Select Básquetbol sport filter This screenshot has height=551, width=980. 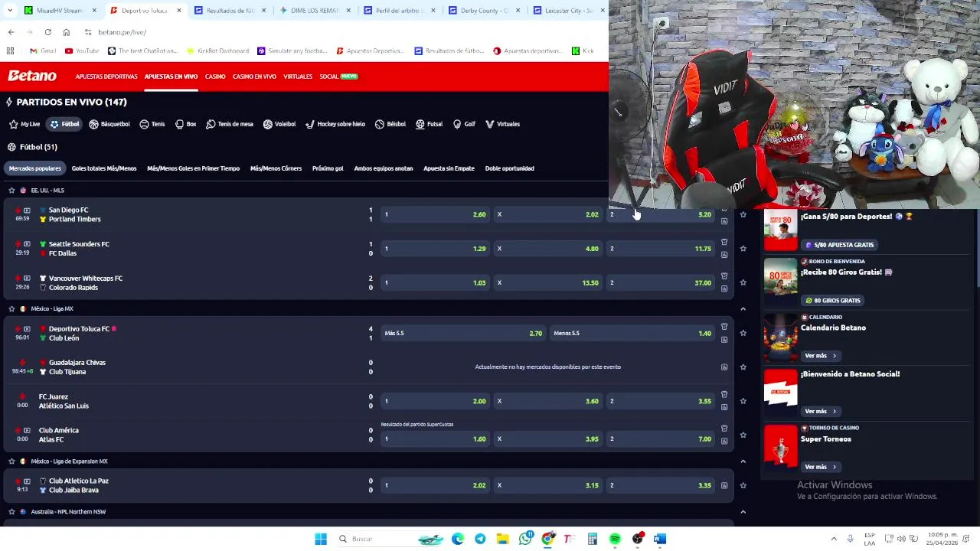click(x=109, y=124)
